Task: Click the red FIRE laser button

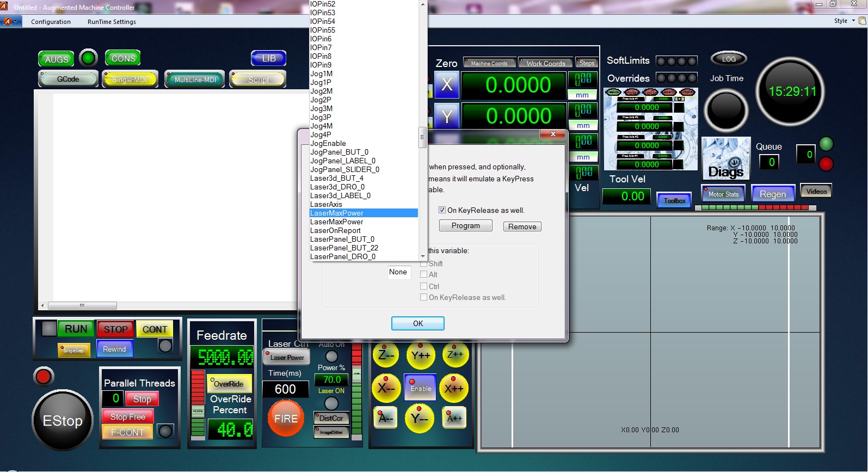Action: pyautogui.click(x=286, y=418)
